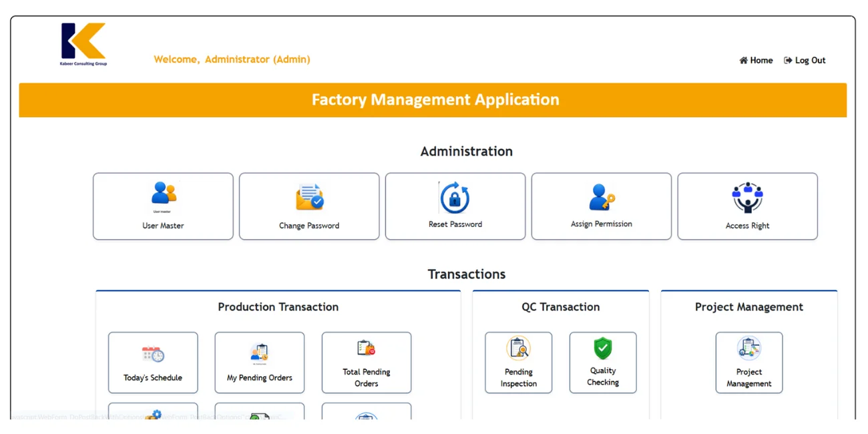Viewport: 868px width, 434px height.
Task: Click the User Master label
Action: pyautogui.click(x=163, y=226)
